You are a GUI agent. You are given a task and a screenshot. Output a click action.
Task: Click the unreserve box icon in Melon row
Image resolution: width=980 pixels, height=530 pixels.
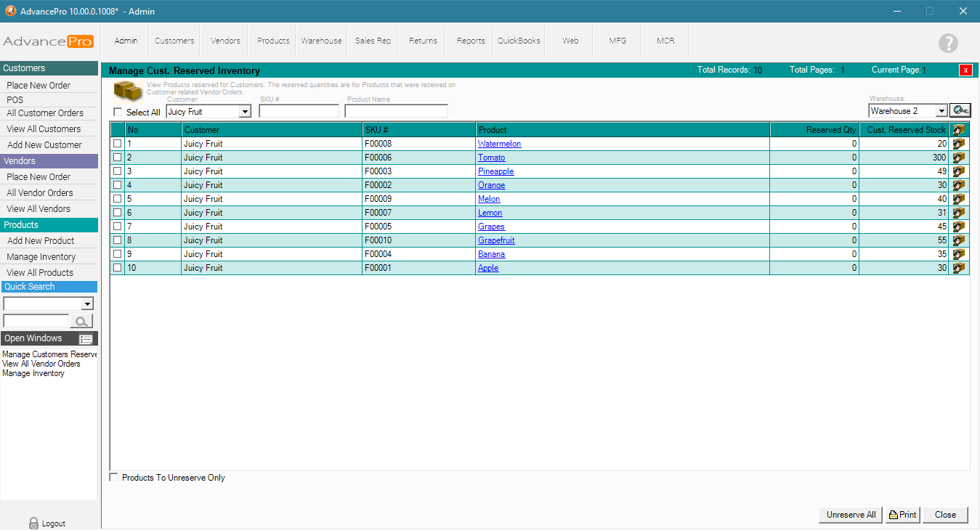coord(959,199)
